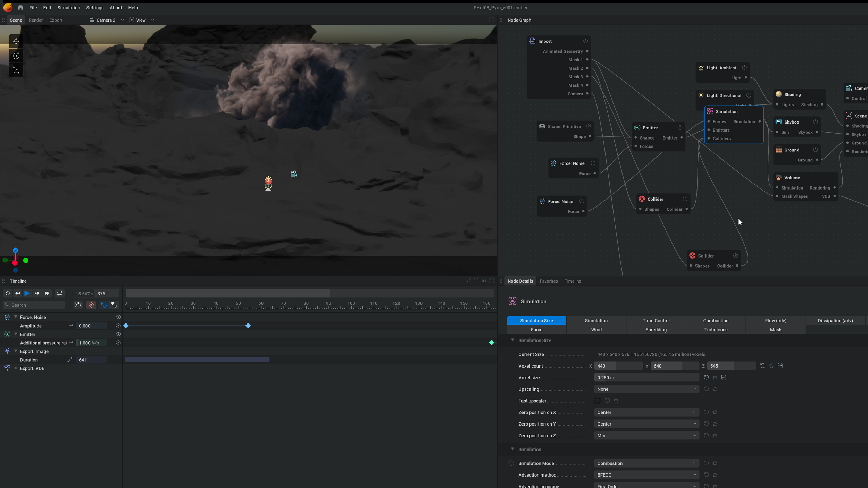The height and width of the screenshot is (488, 868).
Task: Play the simulation
Action: 27,293
